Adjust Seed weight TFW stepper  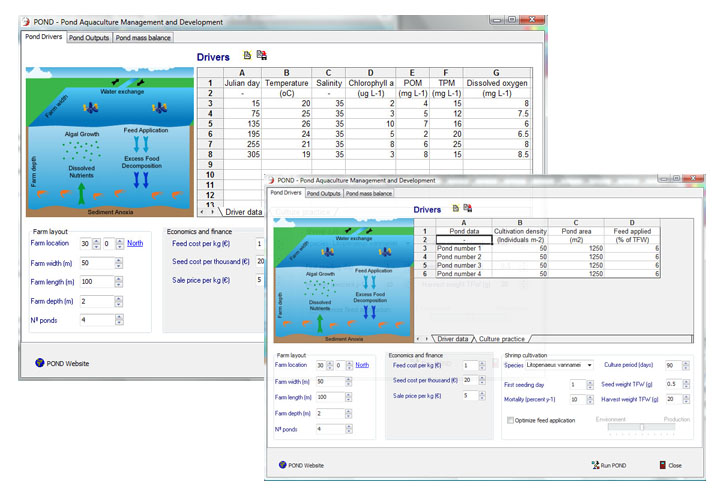(686, 384)
